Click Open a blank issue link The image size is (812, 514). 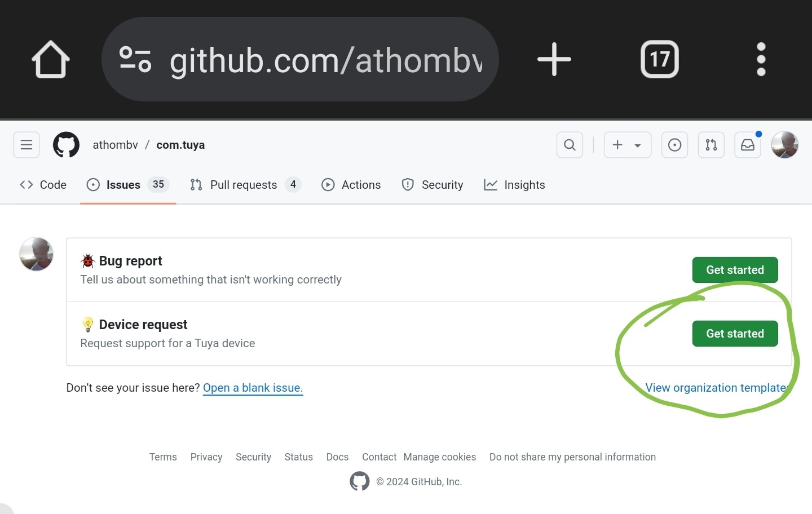253,388
